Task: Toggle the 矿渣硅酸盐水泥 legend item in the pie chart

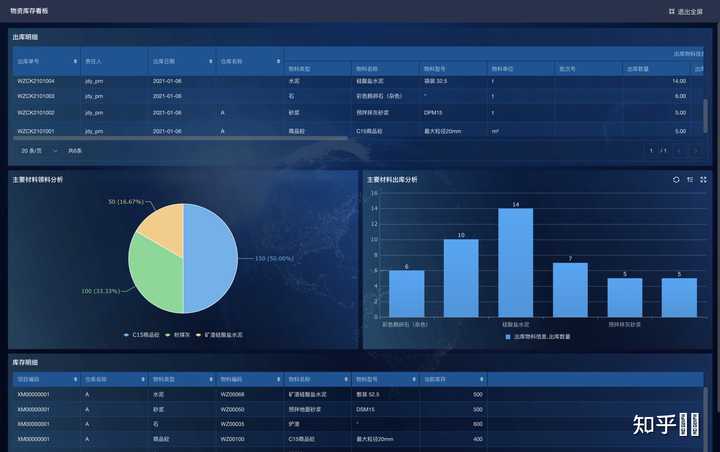Action: pos(219,335)
